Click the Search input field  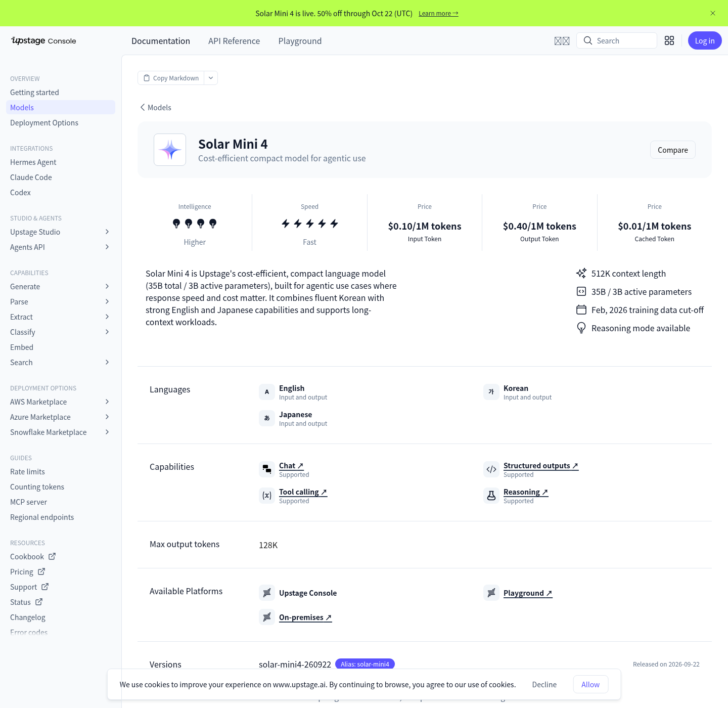click(617, 40)
